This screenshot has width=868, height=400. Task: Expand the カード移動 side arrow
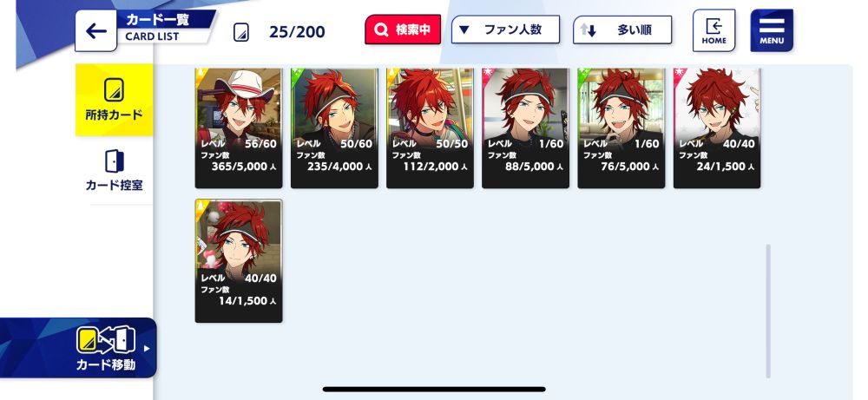147,349
